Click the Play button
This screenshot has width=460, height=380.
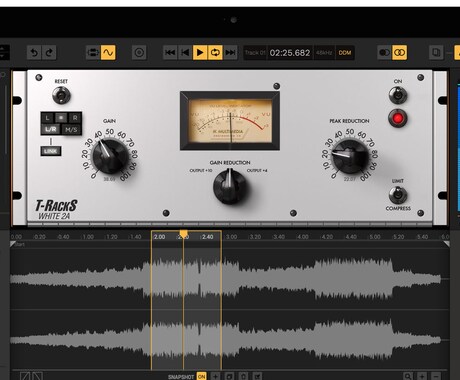pyautogui.click(x=200, y=53)
